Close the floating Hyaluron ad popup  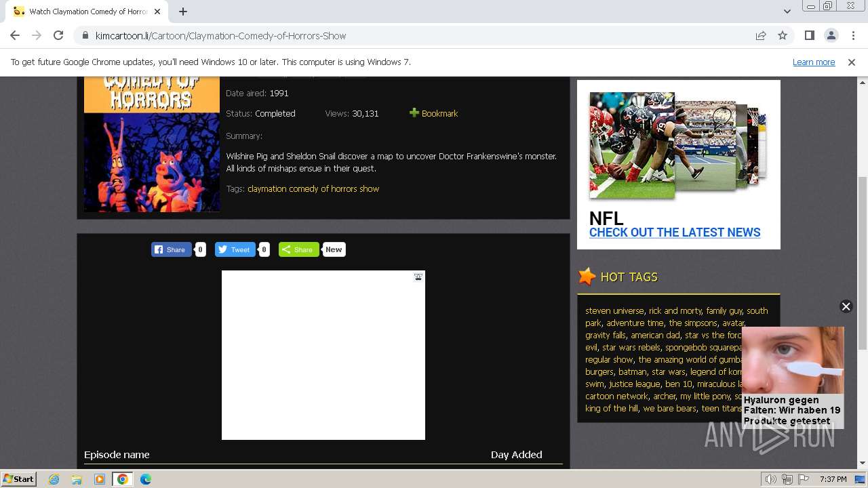(846, 306)
